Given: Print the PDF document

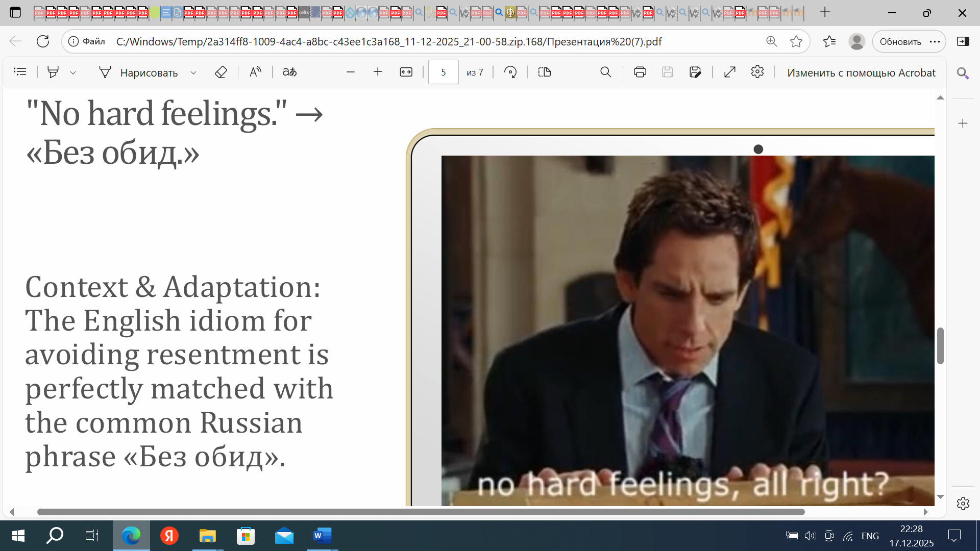Looking at the screenshot, I should [640, 72].
